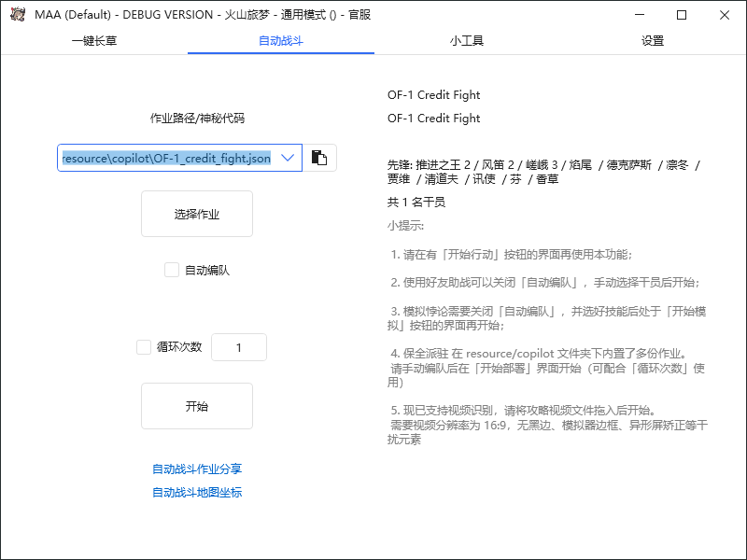Click the 选择作业 button
Image resolution: width=747 pixels, height=560 pixels.
click(x=196, y=214)
